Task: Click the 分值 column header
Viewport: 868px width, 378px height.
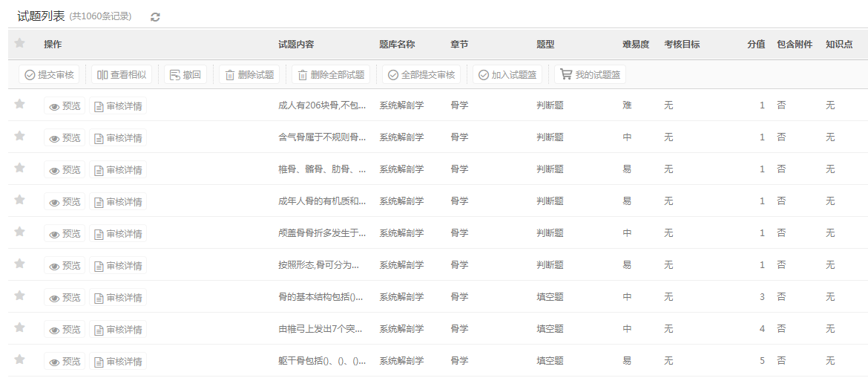Action: 755,45
